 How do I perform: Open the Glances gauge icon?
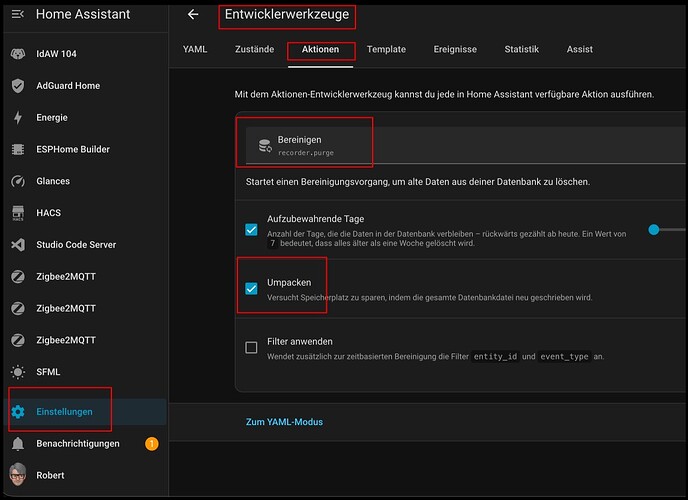18,181
